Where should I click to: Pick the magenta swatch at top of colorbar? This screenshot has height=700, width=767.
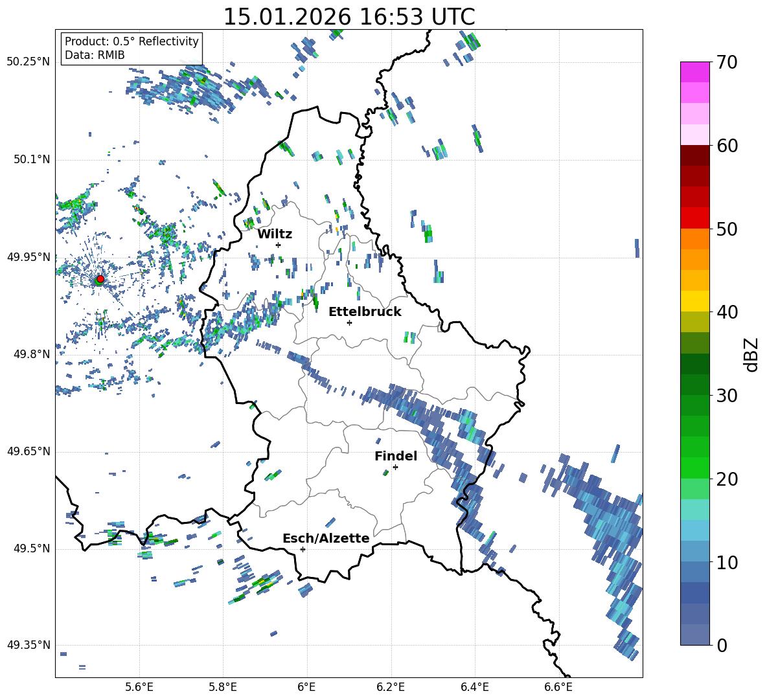click(694, 71)
